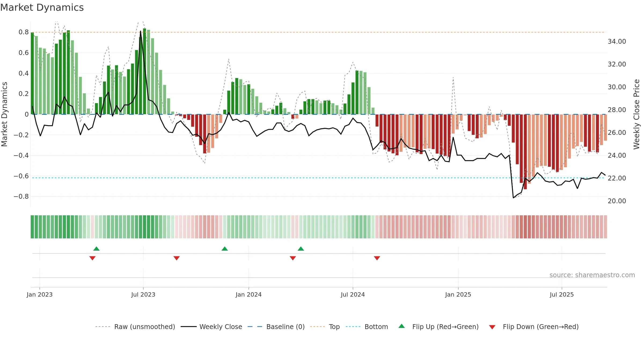
Task: Toggle the Flip Up (Red→Green) legend entry
Action: tap(438, 327)
